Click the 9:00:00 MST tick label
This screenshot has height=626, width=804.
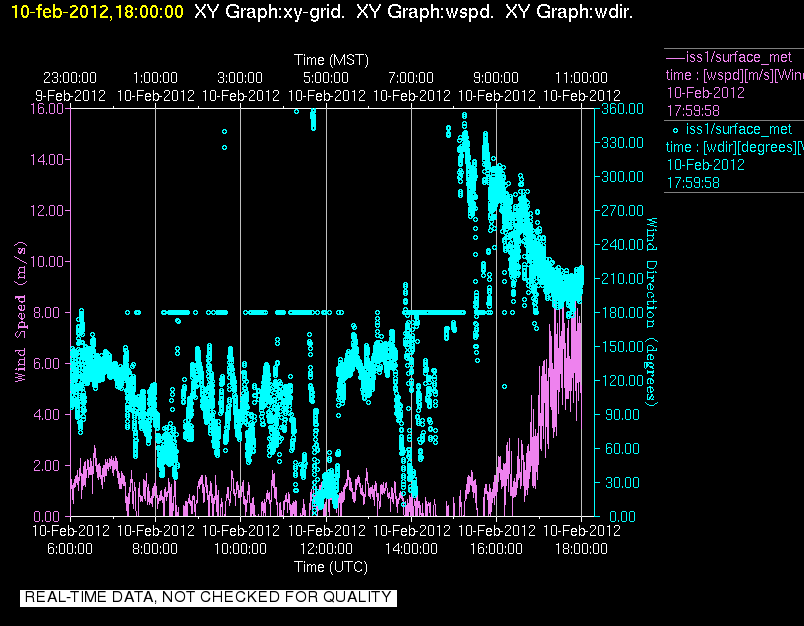(496, 78)
